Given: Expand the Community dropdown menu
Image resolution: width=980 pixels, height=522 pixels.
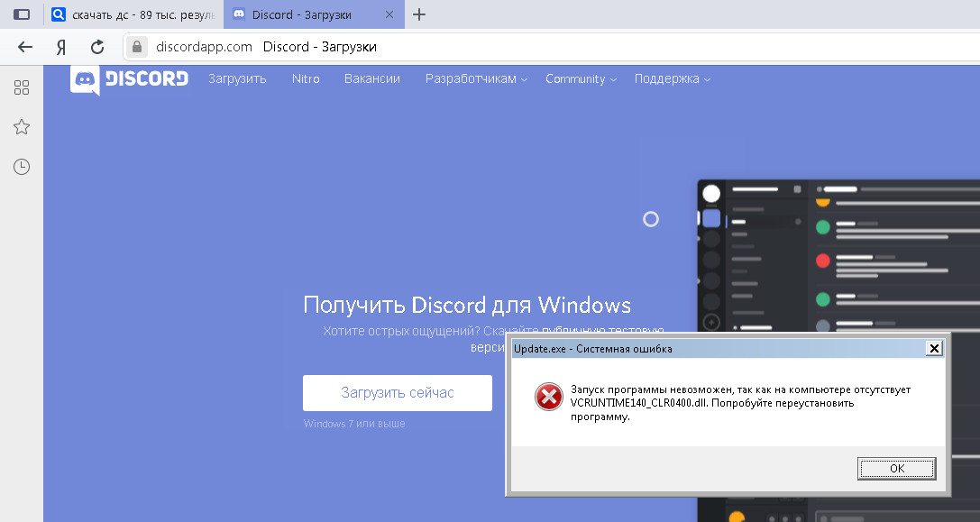Looking at the screenshot, I should tap(582, 78).
